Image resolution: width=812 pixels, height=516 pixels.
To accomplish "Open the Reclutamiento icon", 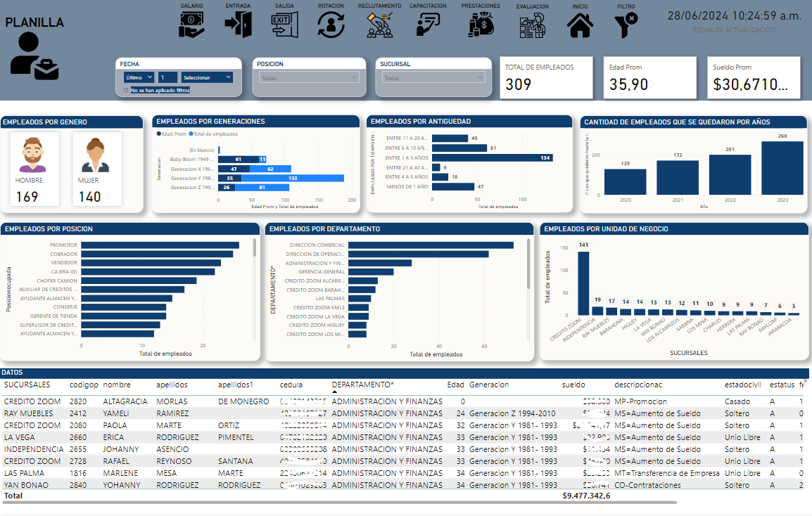I will pos(379,25).
